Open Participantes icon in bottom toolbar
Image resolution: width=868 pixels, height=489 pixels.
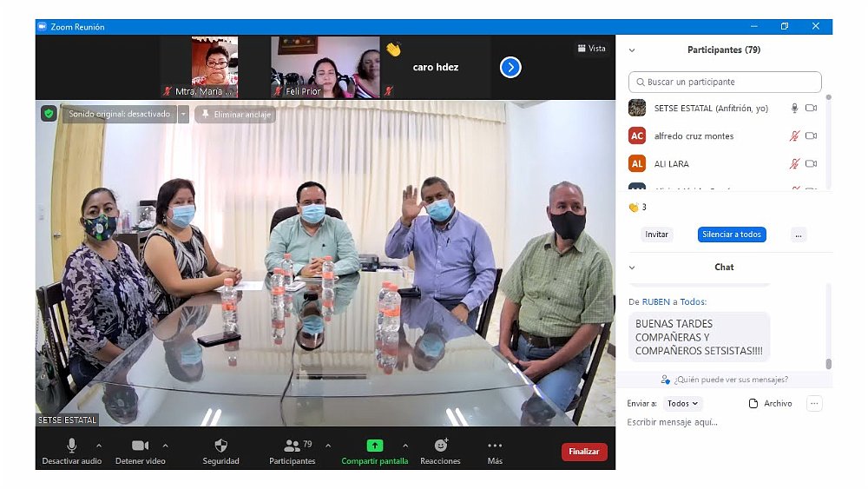point(293,445)
